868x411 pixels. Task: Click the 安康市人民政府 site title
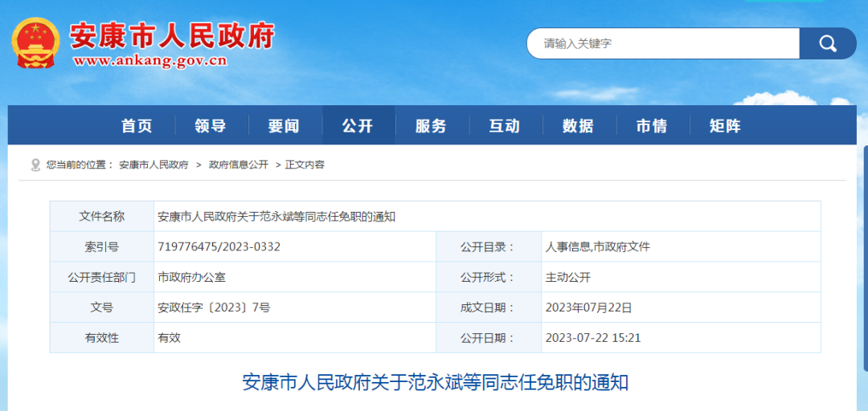tap(172, 35)
